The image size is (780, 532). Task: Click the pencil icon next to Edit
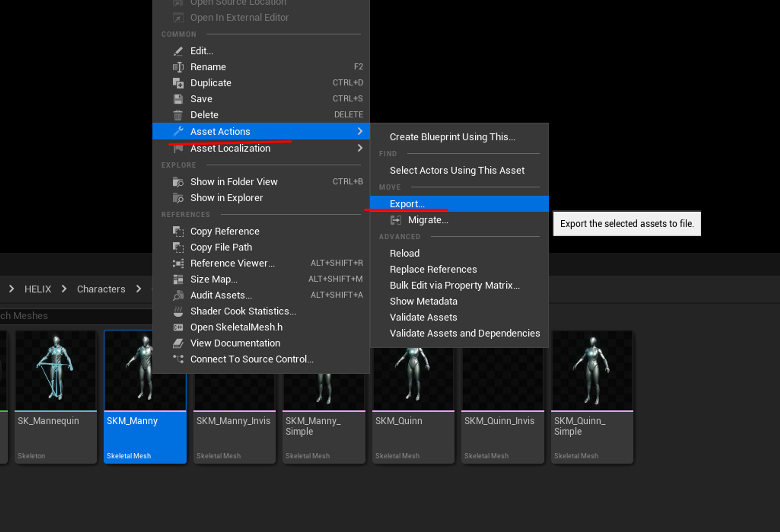[178, 51]
